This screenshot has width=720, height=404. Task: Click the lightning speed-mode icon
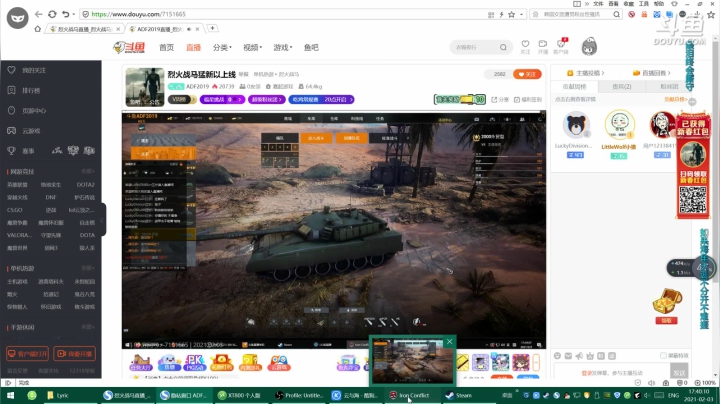coord(501,15)
